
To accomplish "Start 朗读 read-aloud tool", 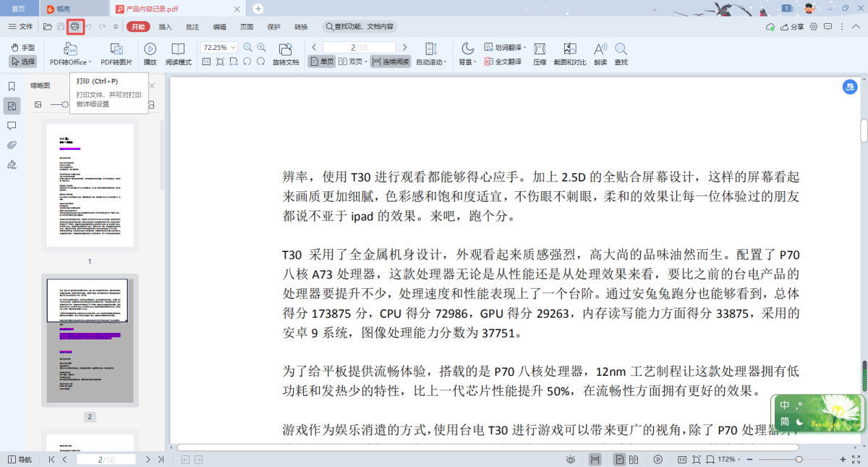I will tap(600, 54).
